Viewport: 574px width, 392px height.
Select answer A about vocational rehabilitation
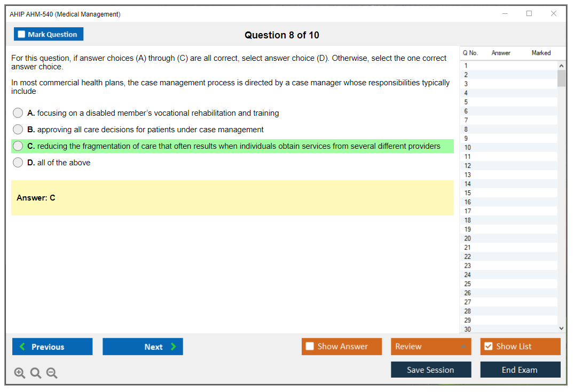tap(18, 113)
